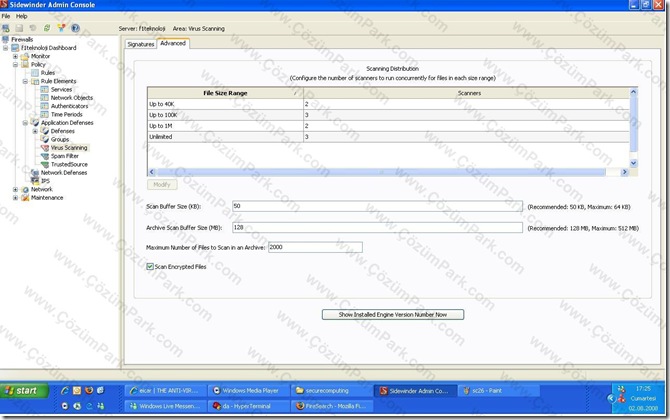The height and width of the screenshot is (420, 670).
Task: Switch to the Signatures tab
Action: click(x=141, y=44)
